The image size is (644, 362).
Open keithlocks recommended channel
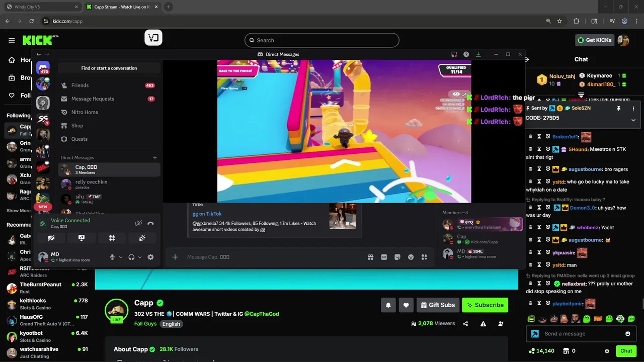[x=48, y=304]
